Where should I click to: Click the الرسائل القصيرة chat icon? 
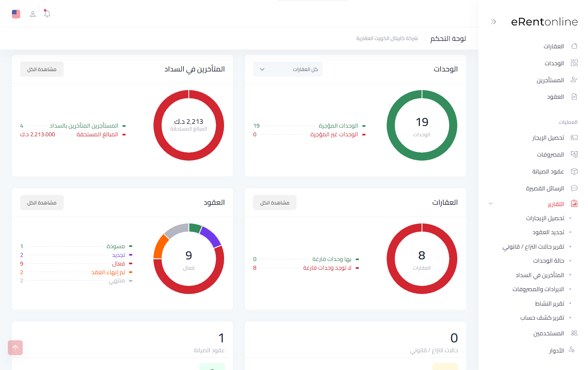[x=574, y=188]
